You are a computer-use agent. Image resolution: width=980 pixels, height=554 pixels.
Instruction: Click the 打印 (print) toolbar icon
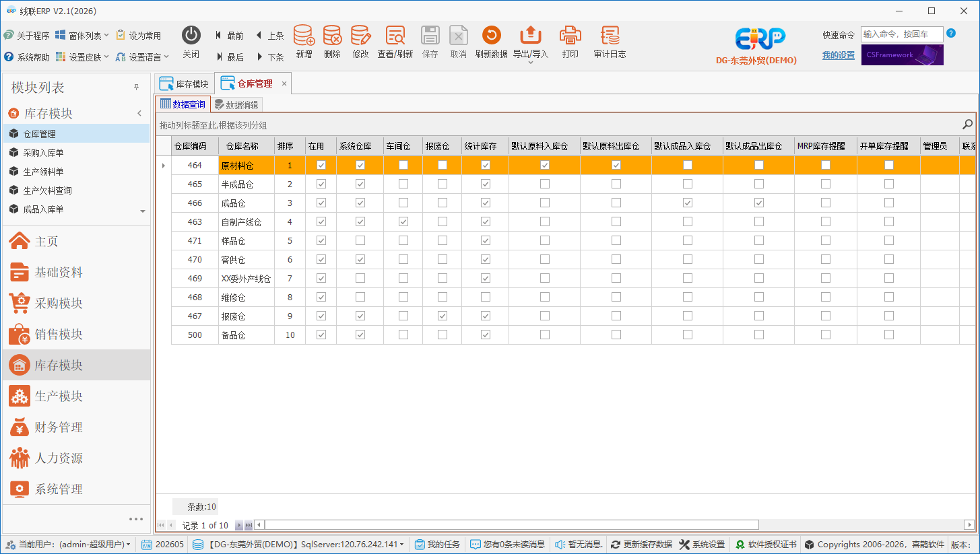pos(570,36)
